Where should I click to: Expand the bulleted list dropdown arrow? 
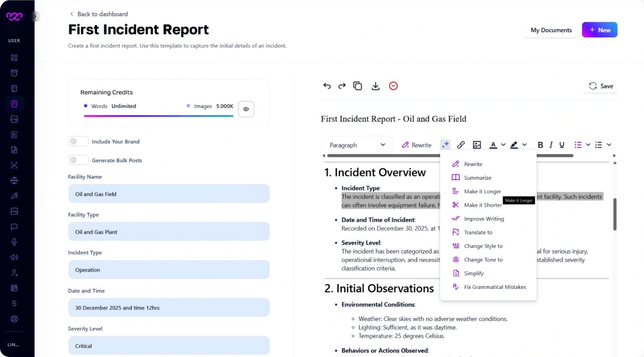point(588,145)
